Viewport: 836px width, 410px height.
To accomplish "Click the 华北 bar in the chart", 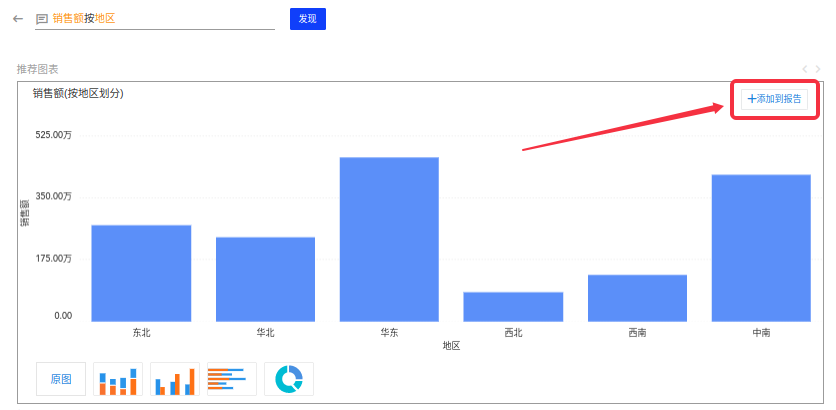I will pos(265,279).
